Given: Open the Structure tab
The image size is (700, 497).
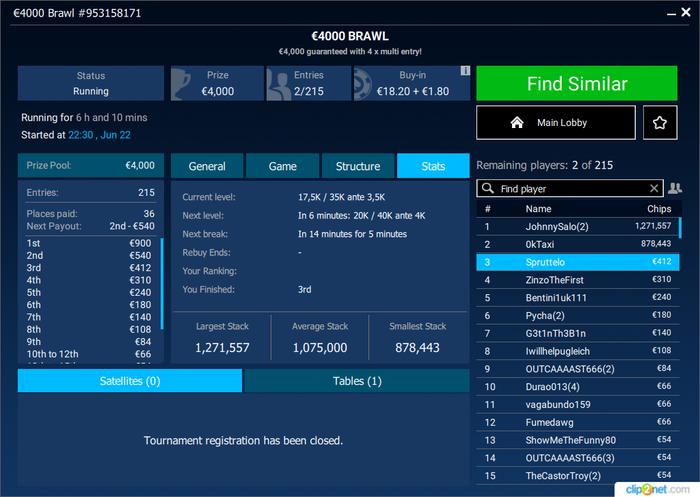Looking at the screenshot, I should click(358, 166).
